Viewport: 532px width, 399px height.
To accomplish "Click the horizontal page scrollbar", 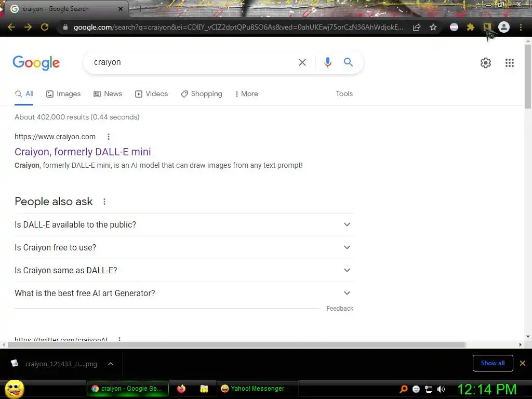I will [236, 345].
